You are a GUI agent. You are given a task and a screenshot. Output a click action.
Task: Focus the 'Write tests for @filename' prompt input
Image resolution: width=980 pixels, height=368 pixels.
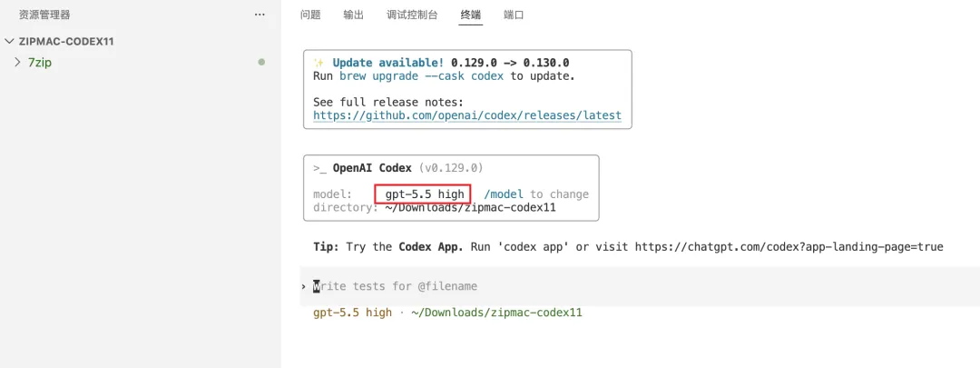640,286
